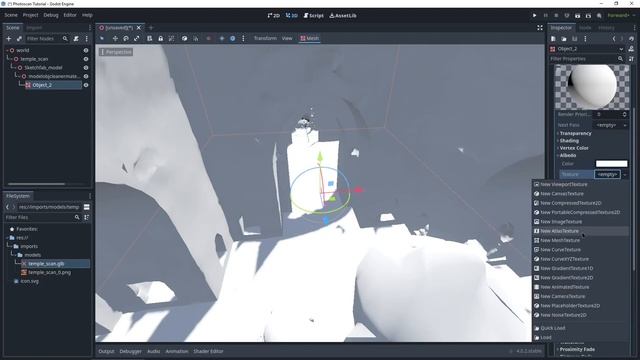Run the project with Play button
640x360 pixels.
click(534, 16)
